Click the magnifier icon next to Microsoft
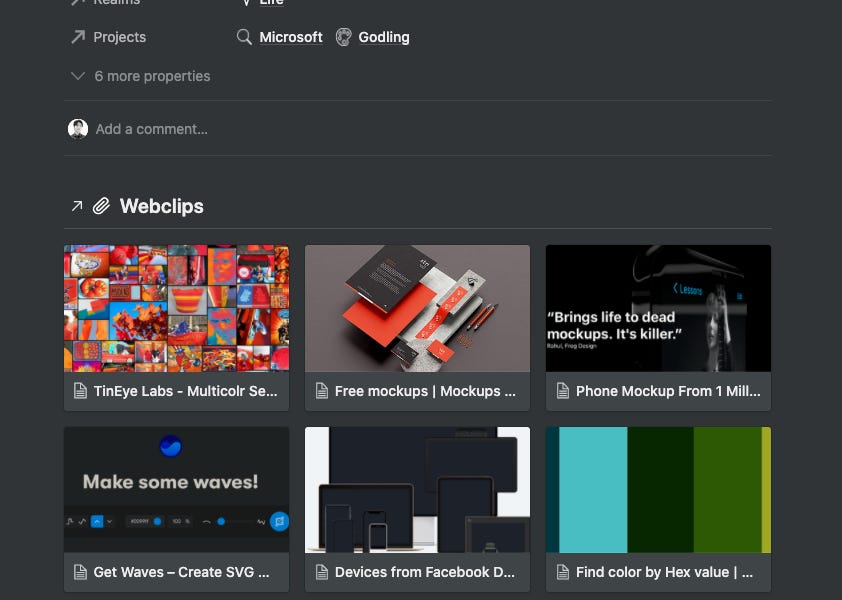842x600 pixels. (244, 37)
